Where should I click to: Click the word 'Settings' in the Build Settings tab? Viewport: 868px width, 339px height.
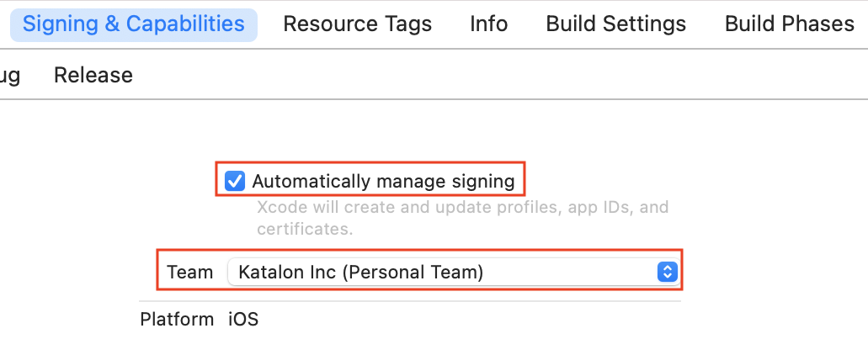pyautogui.click(x=647, y=24)
